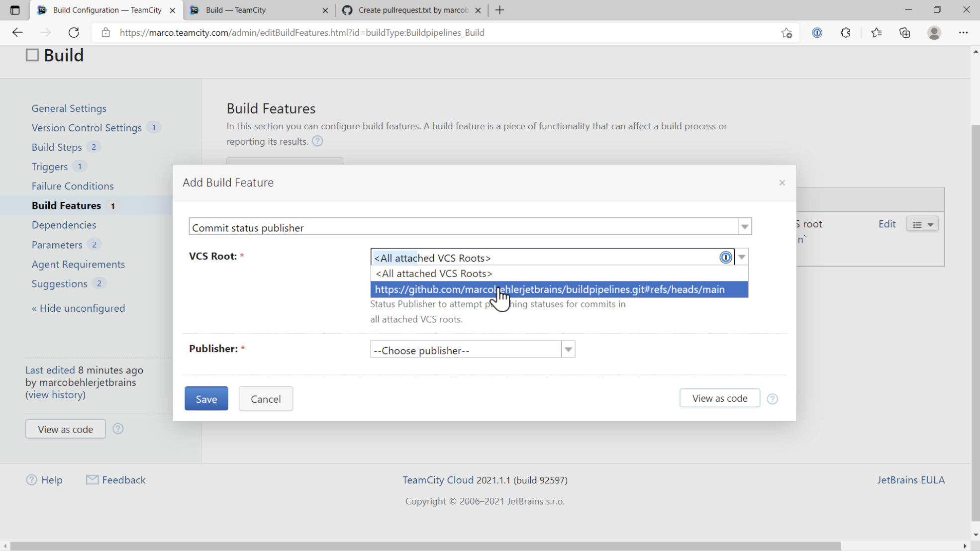The width and height of the screenshot is (980, 551).
Task: Click the browser refresh icon
Action: [x=74, y=32]
